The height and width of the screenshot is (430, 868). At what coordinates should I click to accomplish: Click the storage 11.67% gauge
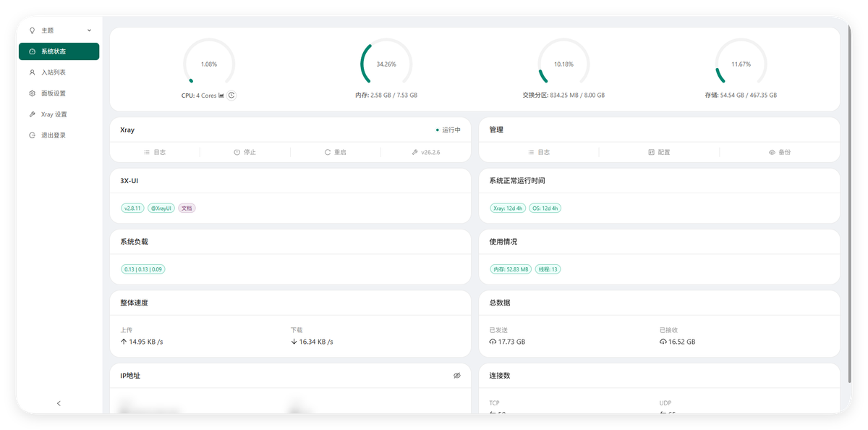741,64
